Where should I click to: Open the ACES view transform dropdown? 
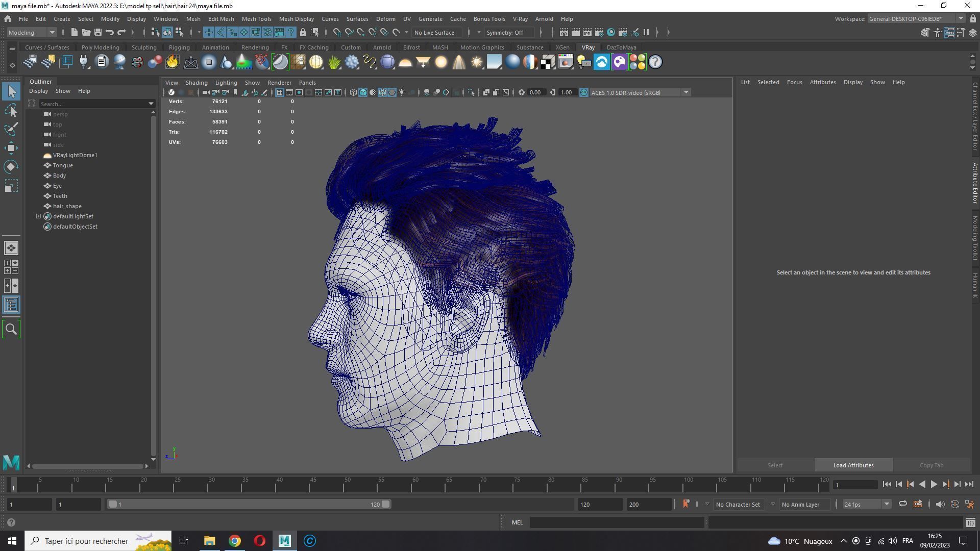(686, 92)
